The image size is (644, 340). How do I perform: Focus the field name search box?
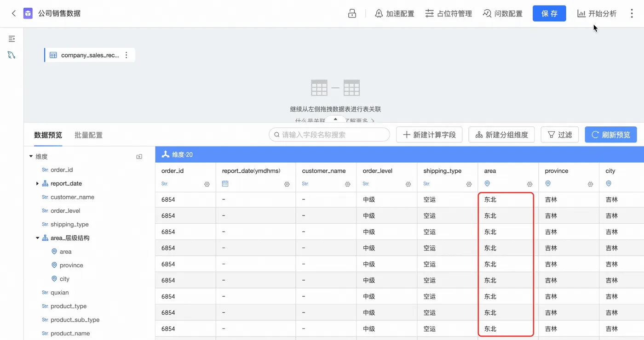(x=329, y=135)
